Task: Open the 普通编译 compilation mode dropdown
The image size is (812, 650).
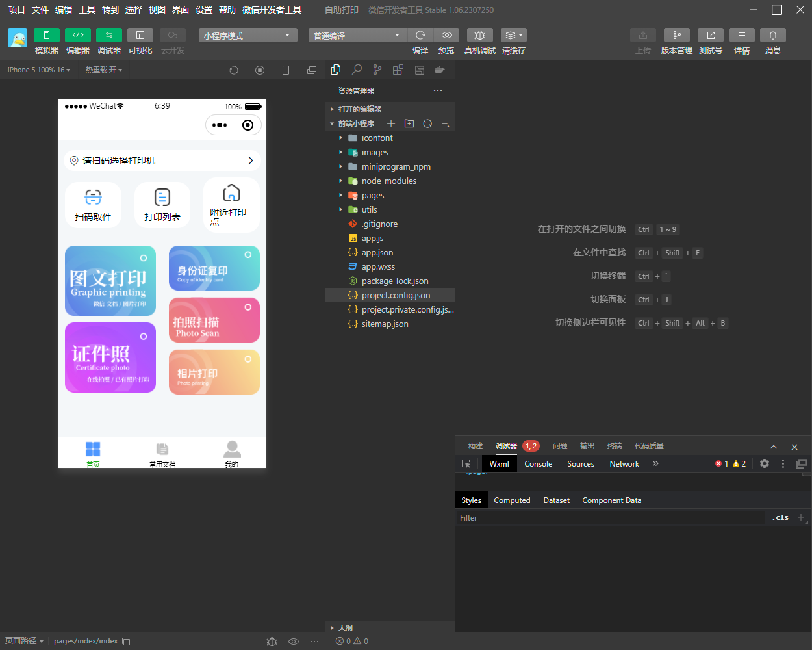Action: (x=357, y=35)
